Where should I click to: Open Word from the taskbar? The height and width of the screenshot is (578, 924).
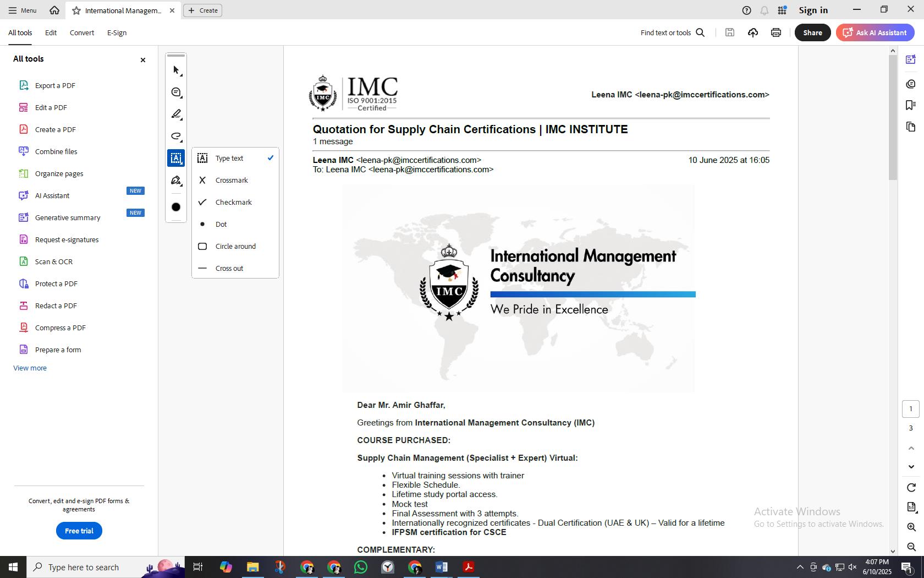(x=442, y=567)
